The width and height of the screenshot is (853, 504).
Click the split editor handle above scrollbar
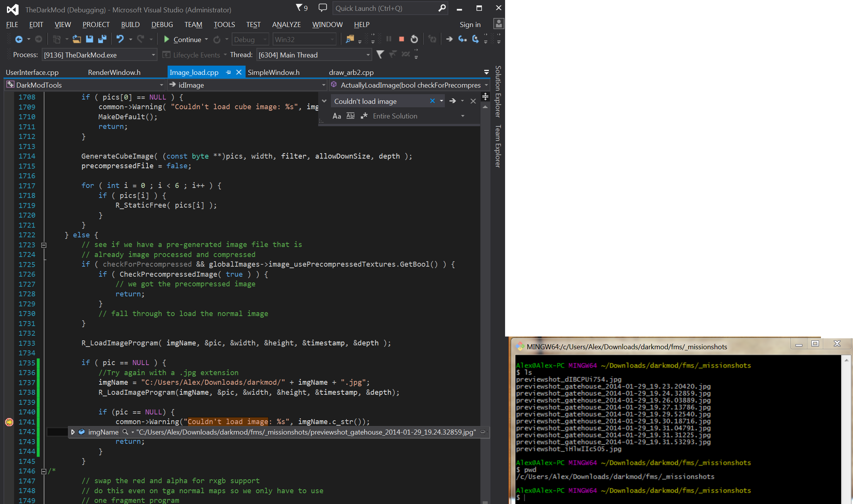pyautogui.click(x=485, y=96)
